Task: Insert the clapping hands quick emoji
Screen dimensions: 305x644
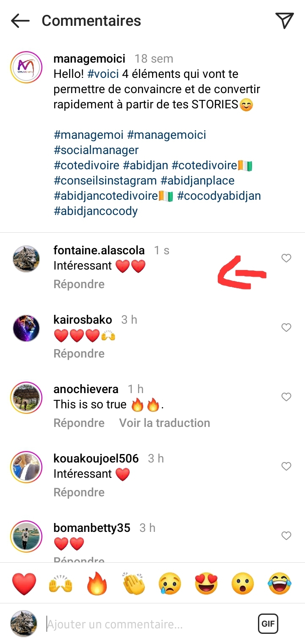Action: (x=133, y=584)
